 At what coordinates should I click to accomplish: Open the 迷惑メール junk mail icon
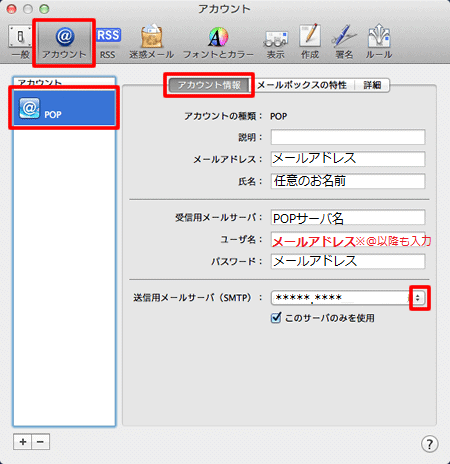tap(152, 42)
